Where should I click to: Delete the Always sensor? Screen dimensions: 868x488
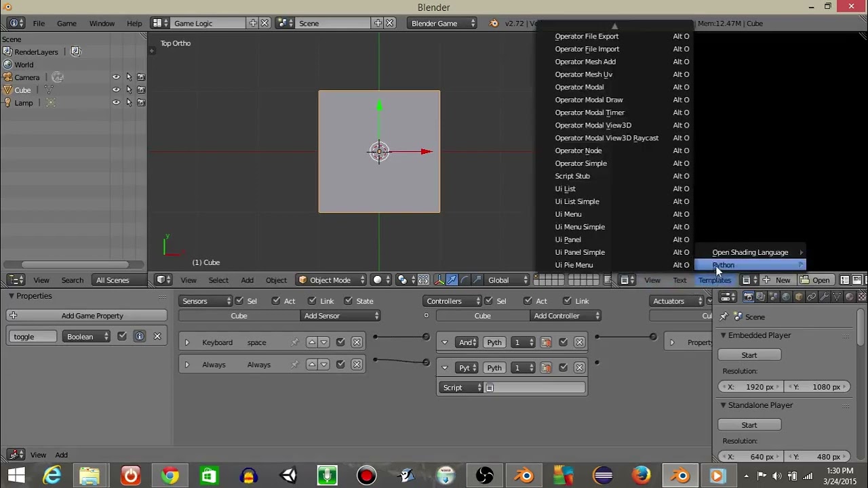tap(357, 365)
